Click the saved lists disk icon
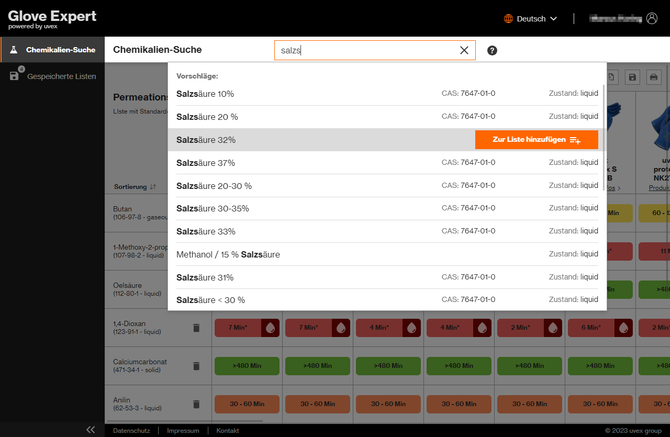 (15, 76)
